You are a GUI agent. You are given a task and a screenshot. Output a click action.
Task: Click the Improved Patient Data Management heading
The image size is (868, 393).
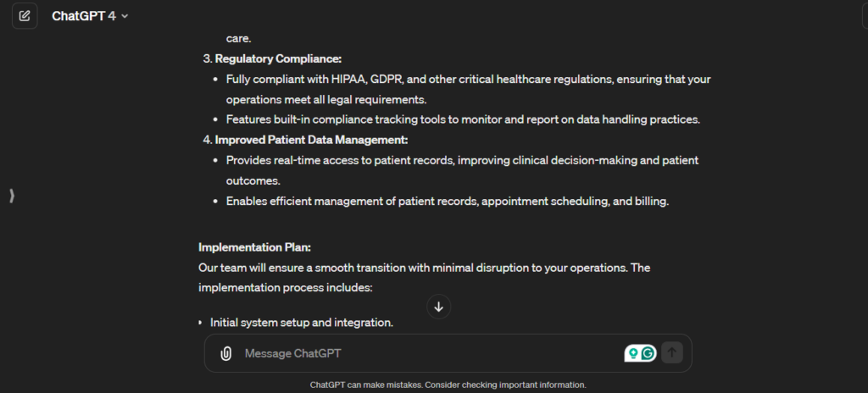311,140
